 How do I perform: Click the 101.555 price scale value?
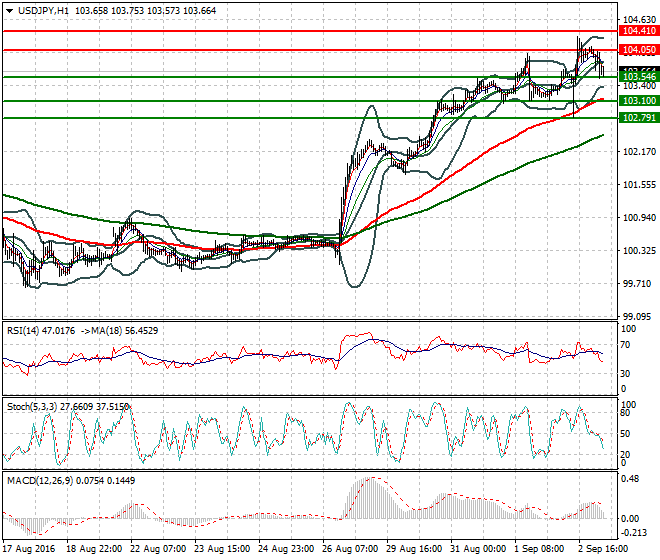click(x=639, y=185)
